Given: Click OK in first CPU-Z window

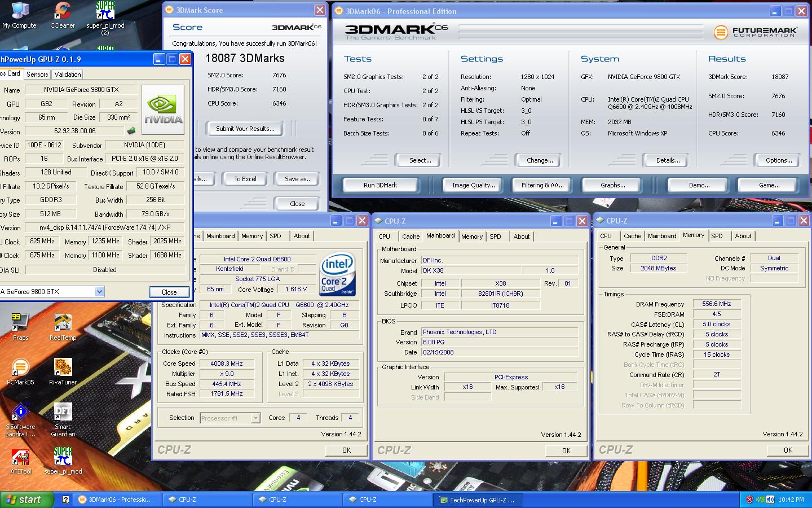Looking at the screenshot, I should click(x=346, y=450).
